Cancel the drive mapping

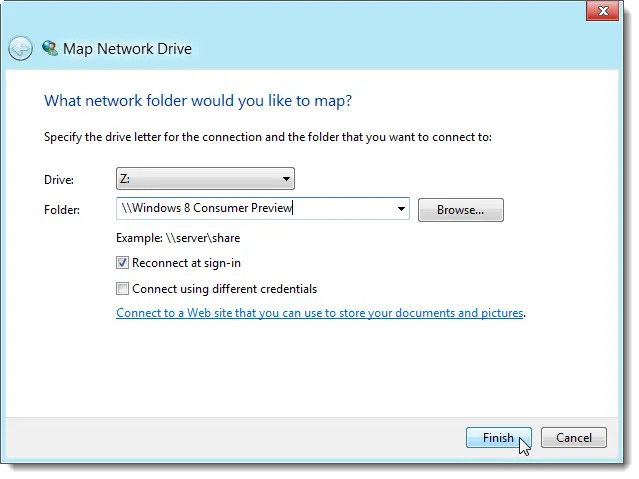click(573, 438)
